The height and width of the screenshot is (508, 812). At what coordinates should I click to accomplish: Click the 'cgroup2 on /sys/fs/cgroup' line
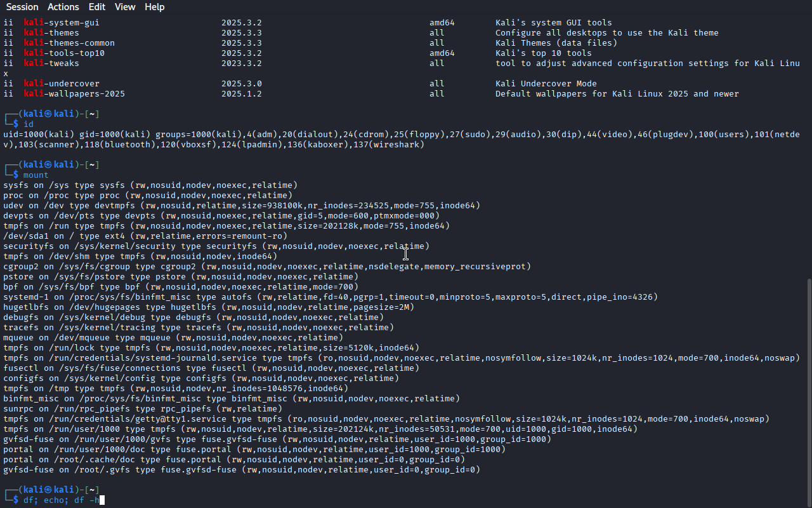coord(267,267)
